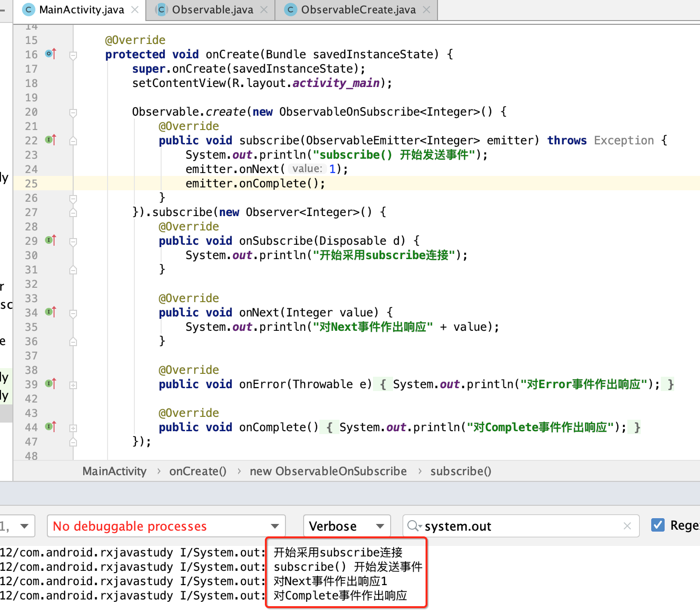700x610 pixels.
Task: Close the Observable.java tab
Action: click(264, 10)
